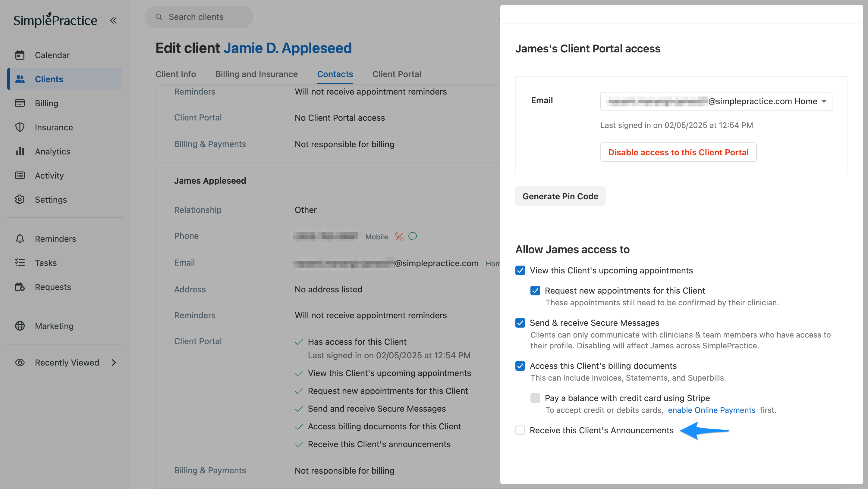Collapse the sidebar with the double-chevron icon
Image resolution: width=868 pixels, height=489 pixels.
point(113,20)
